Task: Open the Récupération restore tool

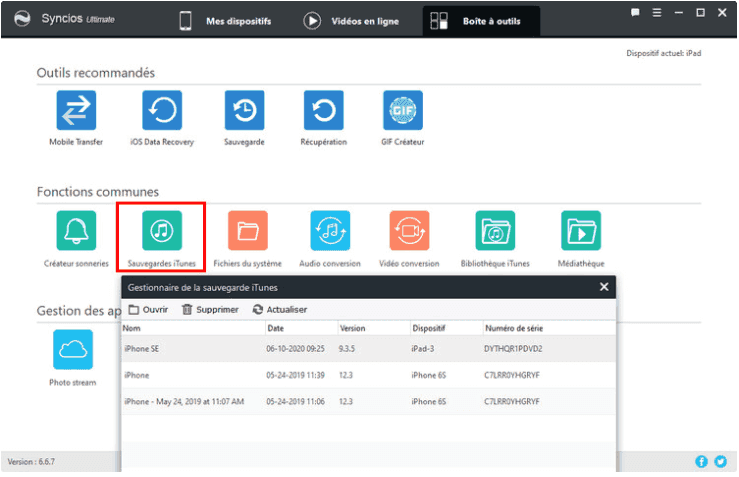Action: pos(323,111)
